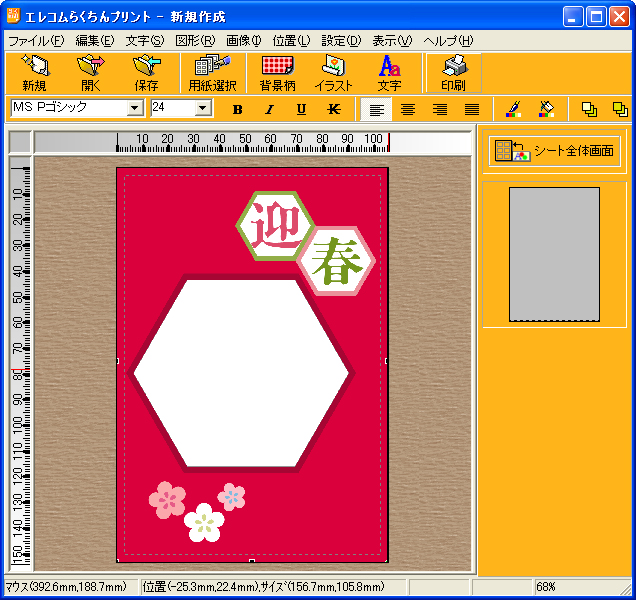Toggle underline formatting (U)
636x600 pixels.
[x=301, y=109]
